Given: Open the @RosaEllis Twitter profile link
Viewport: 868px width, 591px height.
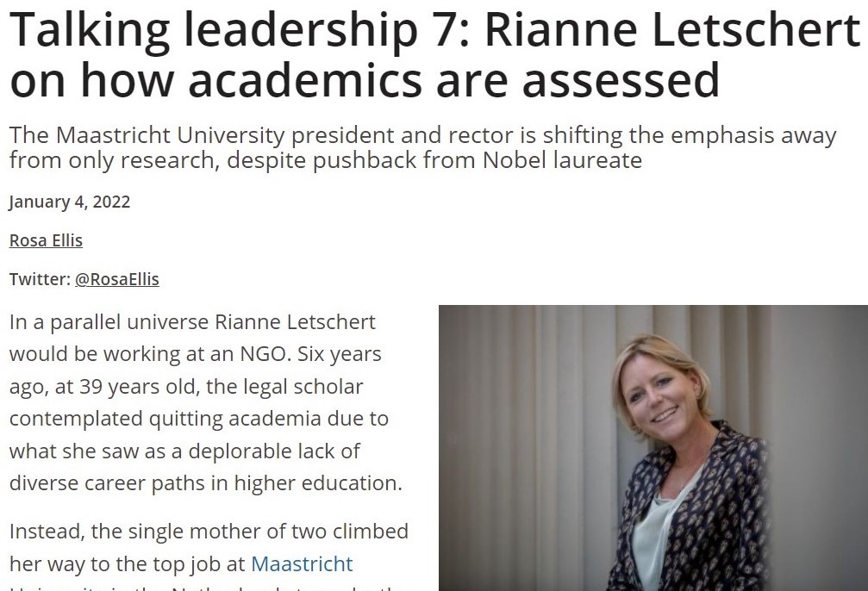Looking at the screenshot, I should pos(117,279).
